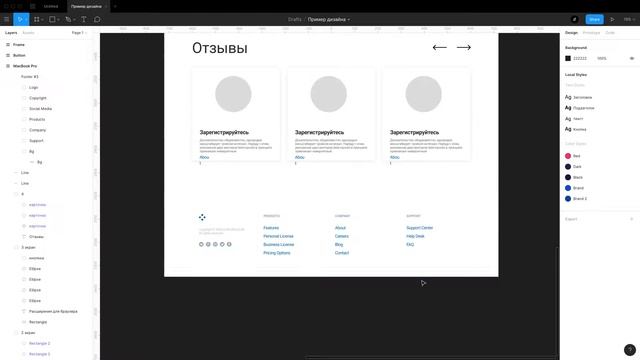This screenshot has width=640, height=360.
Task: Select the Frame layer
Action: tap(19, 44)
